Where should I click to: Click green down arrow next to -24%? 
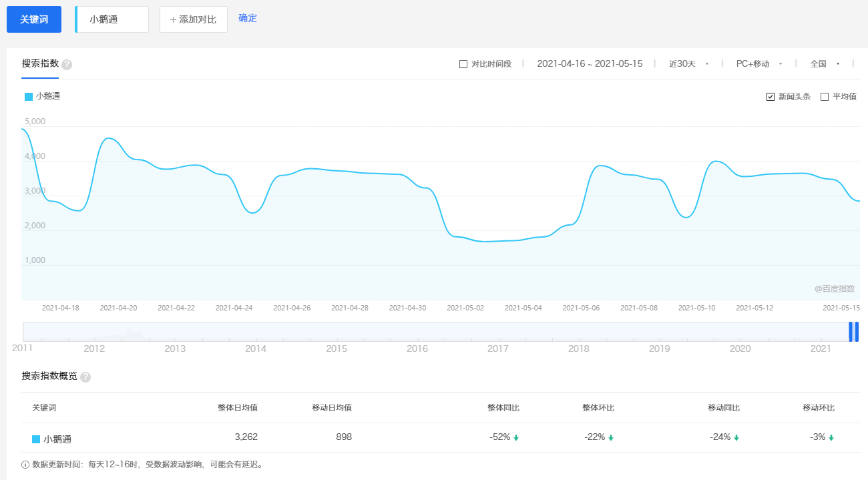tap(736, 438)
